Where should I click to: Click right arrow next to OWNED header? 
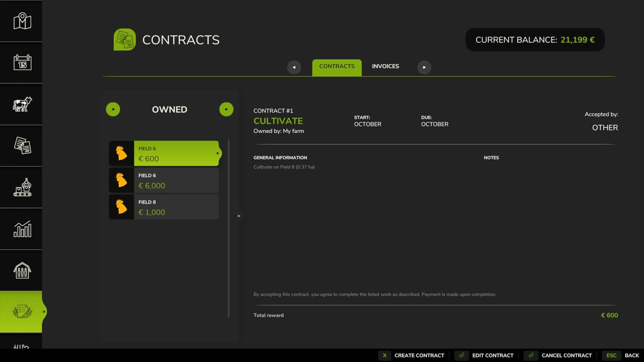coord(226,109)
